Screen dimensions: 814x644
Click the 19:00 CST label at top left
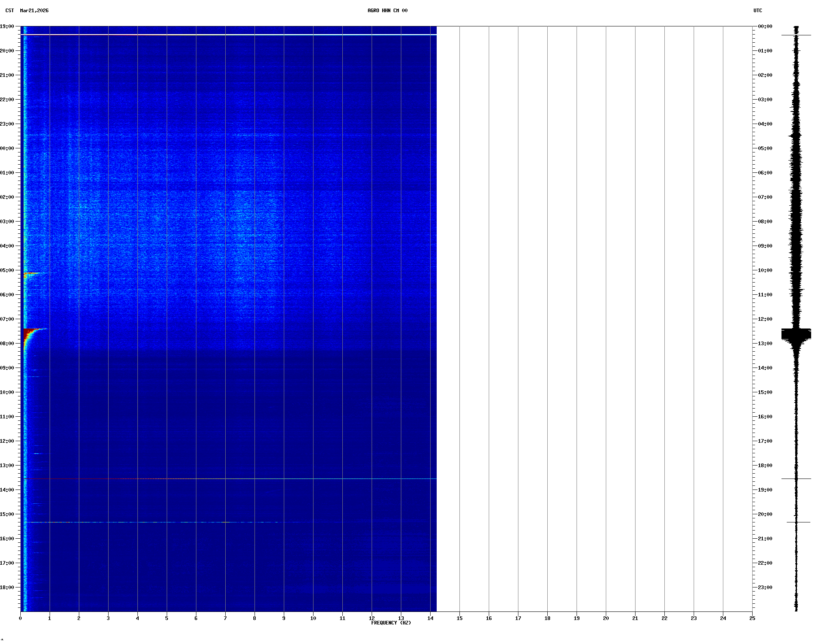[7, 26]
